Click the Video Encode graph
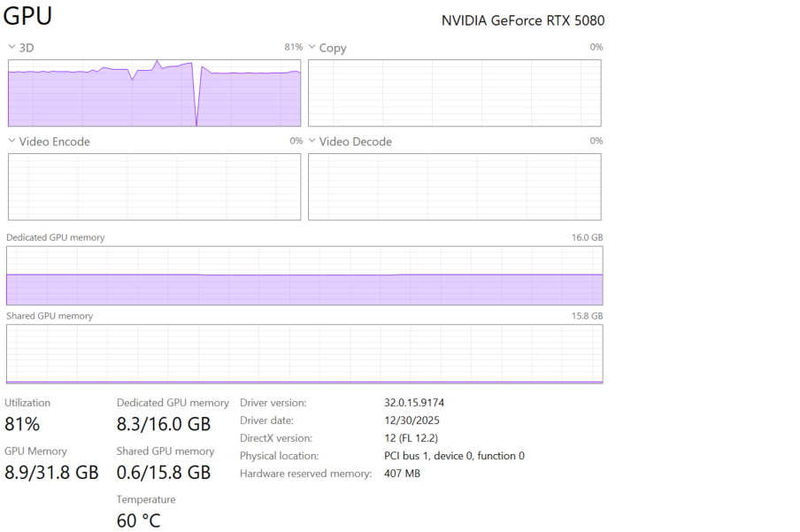The height and width of the screenshot is (532, 800). 155,187
